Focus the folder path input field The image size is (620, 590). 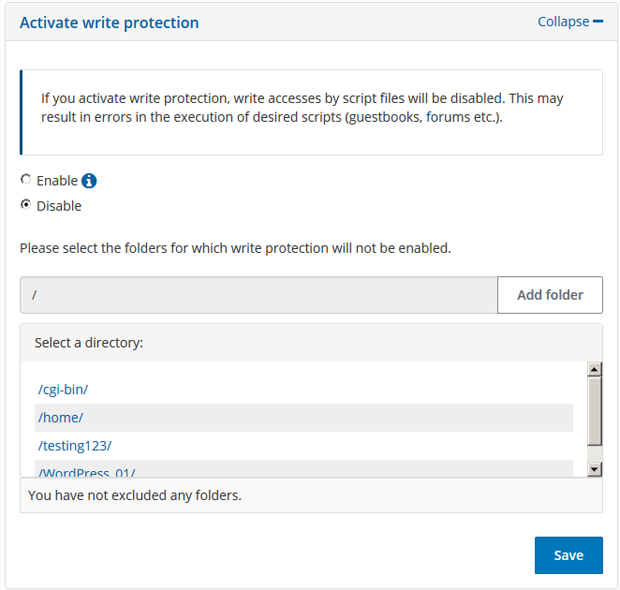coord(258,295)
